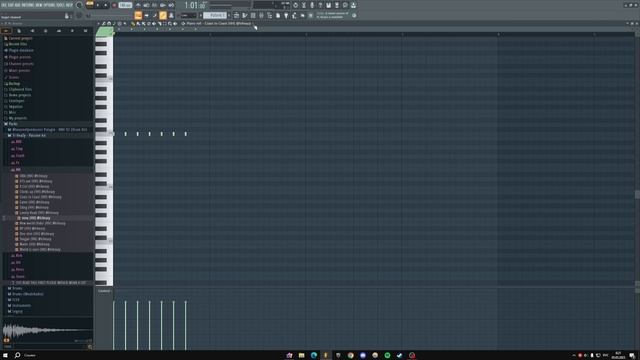Image resolution: width=640 pixels, height=360 pixels.
Task: Click the browser view icon beside mixer
Action: click(x=171, y=16)
